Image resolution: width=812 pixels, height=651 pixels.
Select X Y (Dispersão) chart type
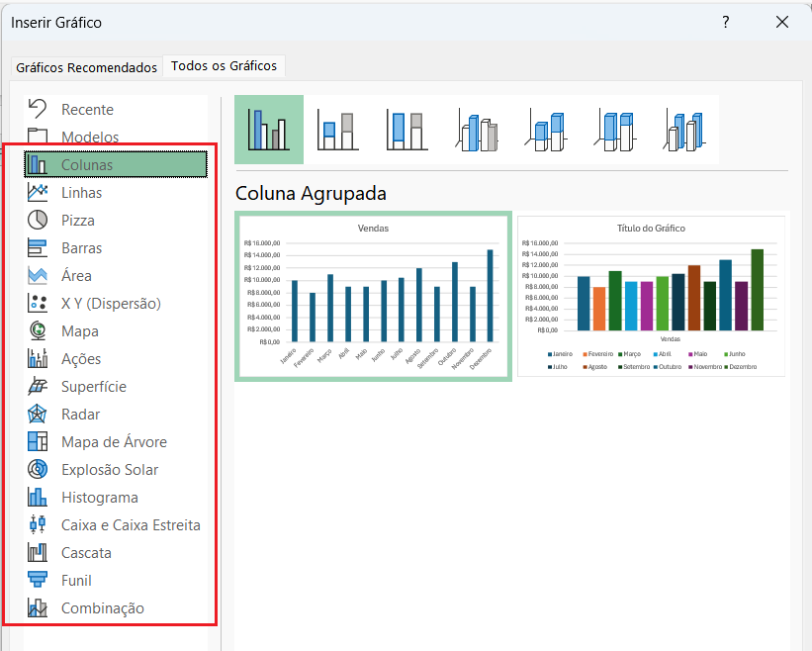pos(110,304)
